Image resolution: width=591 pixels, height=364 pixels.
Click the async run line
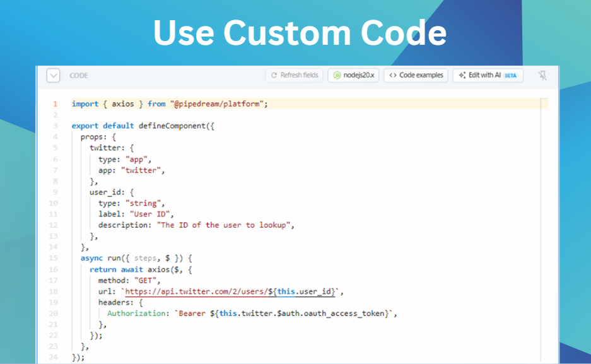coord(136,258)
